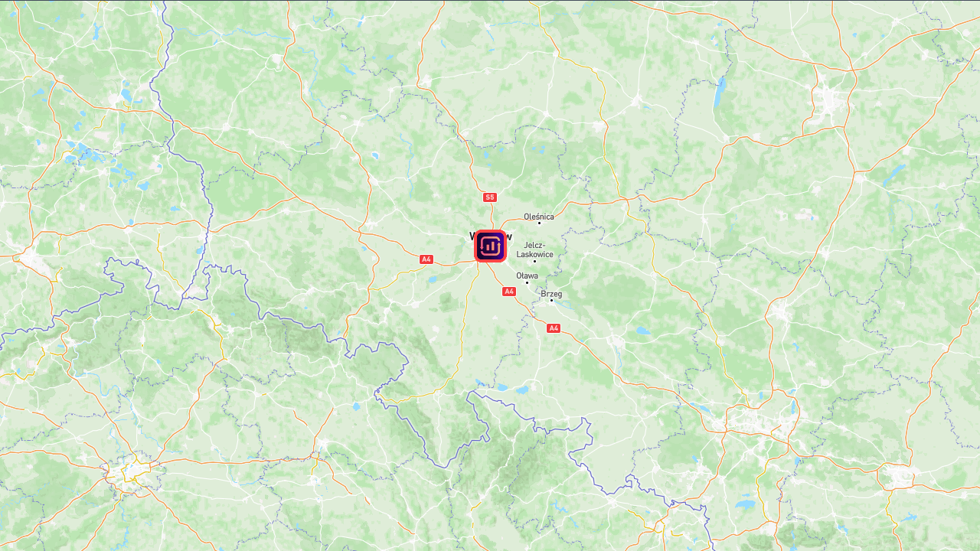Click the Oleśnica place label
The height and width of the screenshot is (551, 980).
point(539,217)
